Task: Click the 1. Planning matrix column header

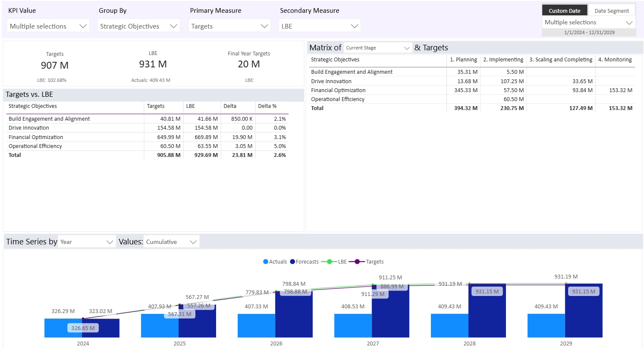Action: click(x=463, y=60)
